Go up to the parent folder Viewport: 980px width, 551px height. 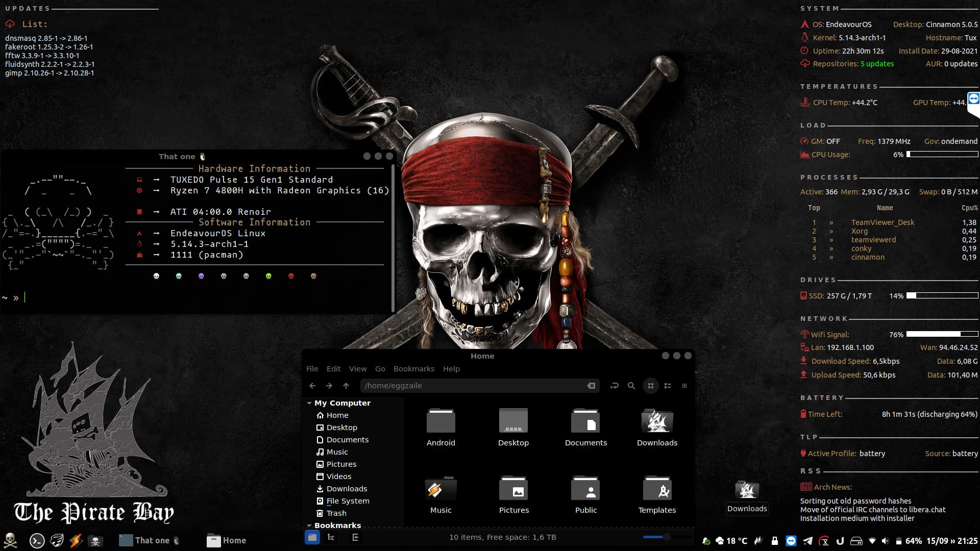tap(346, 386)
